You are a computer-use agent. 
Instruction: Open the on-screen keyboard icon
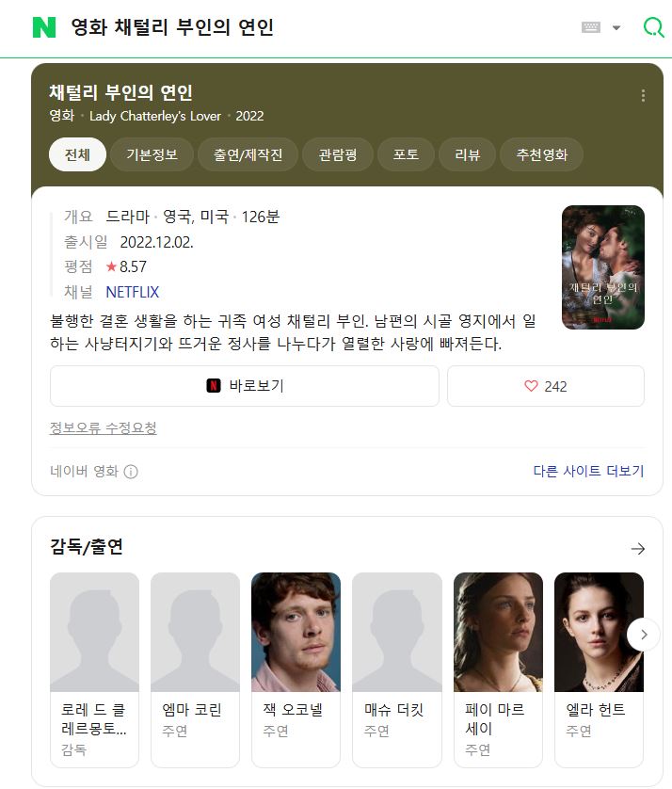(591, 27)
